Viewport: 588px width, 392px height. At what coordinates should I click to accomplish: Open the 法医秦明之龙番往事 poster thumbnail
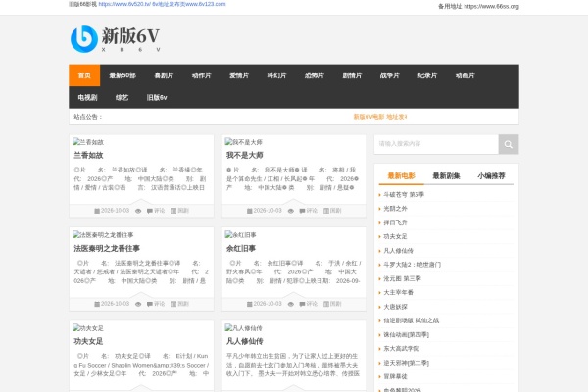(x=103, y=235)
